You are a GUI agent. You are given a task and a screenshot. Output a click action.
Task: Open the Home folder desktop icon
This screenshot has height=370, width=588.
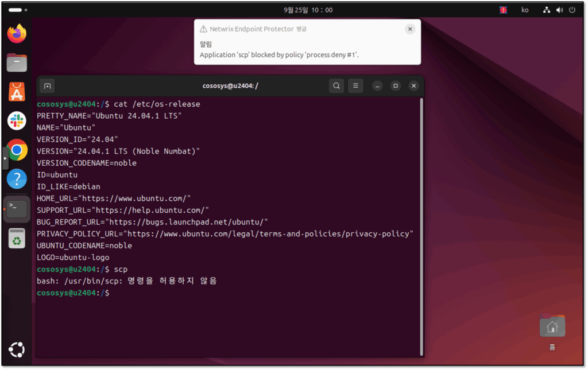552,332
